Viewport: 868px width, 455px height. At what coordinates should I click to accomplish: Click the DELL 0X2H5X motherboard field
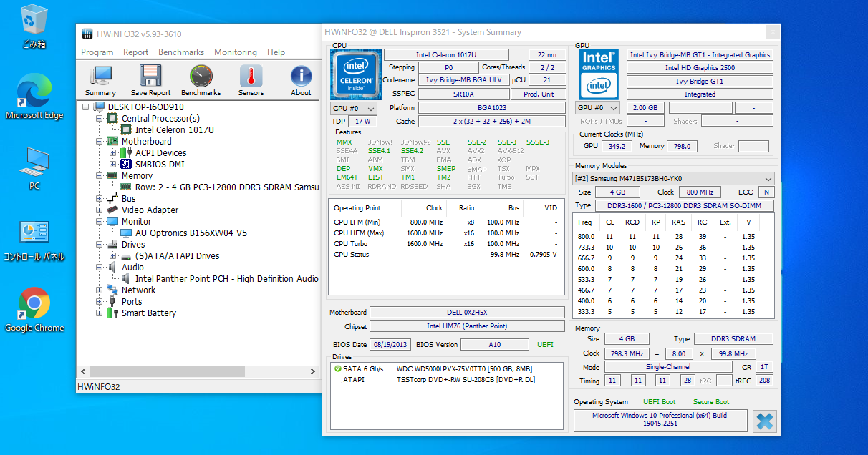click(466, 313)
